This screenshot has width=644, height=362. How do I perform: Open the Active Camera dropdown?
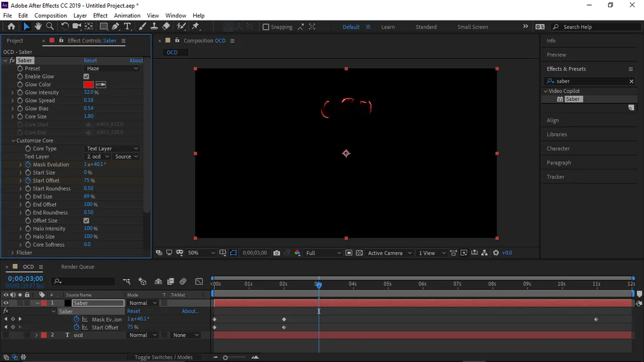[x=389, y=253]
